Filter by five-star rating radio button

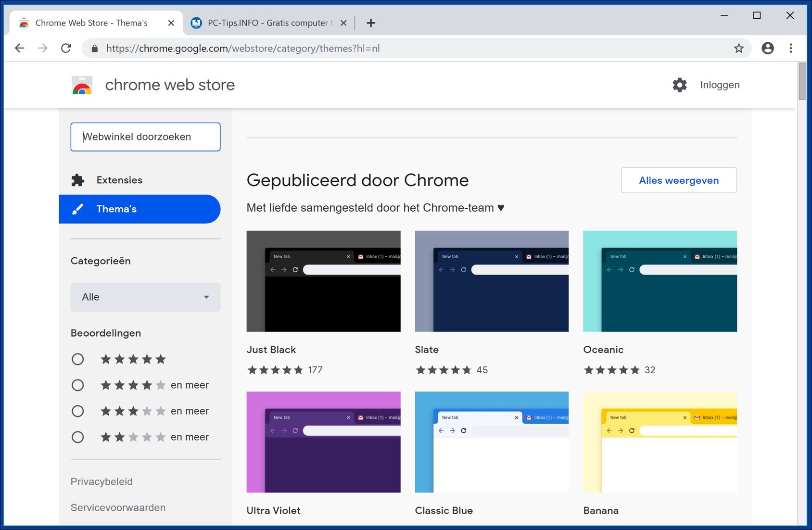coord(77,359)
